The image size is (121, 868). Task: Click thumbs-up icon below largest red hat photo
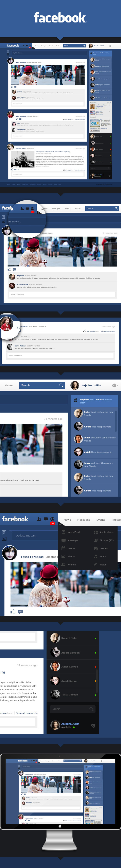13,611
